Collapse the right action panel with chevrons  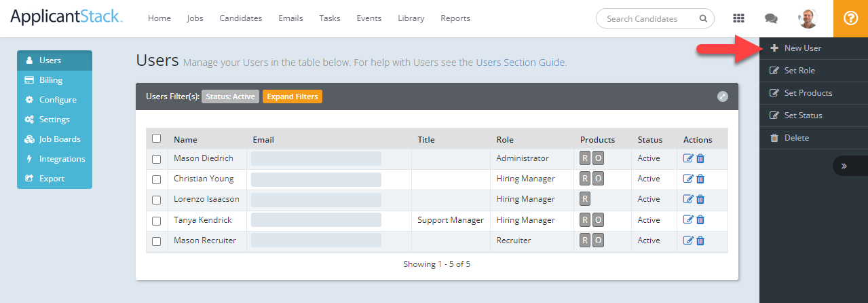(x=844, y=165)
